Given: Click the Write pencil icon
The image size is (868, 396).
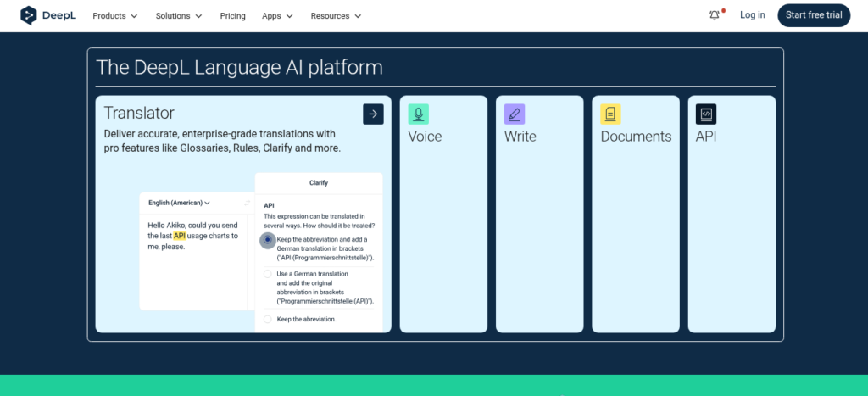Looking at the screenshot, I should click(x=515, y=114).
